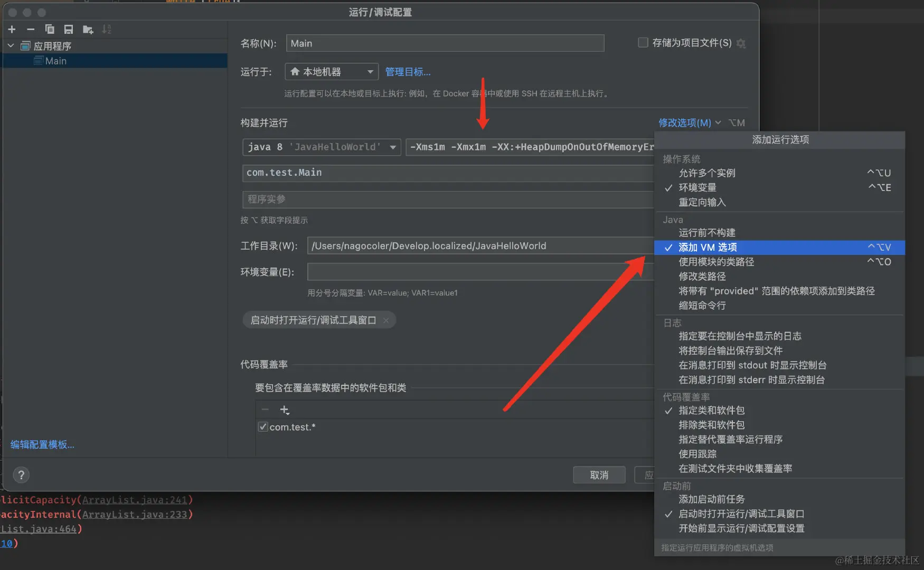The width and height of the screenshot is (924, 570).
Task: Remove the 启动时打开运行/调试工具窗口 tag
Action: [386, 320]
